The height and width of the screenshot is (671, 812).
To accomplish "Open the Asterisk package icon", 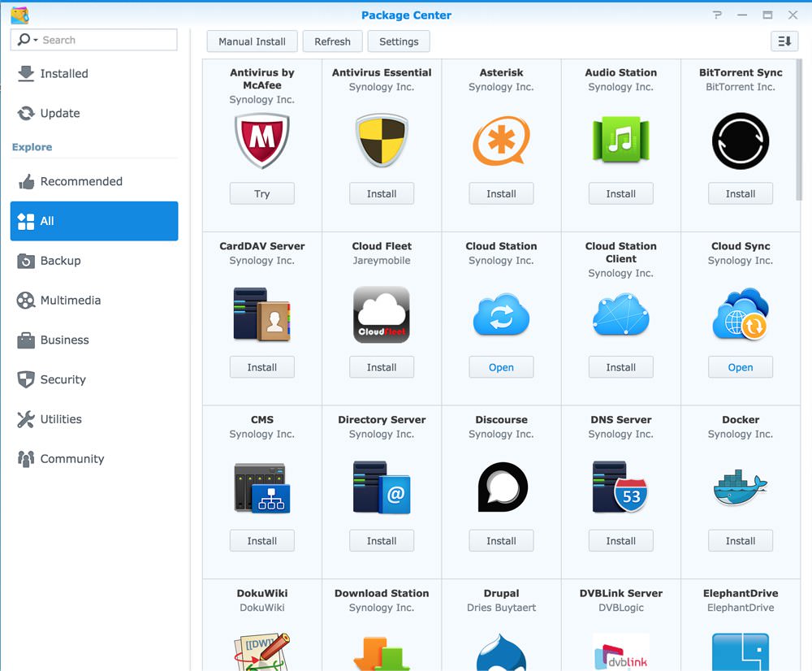I will [501, 141].
